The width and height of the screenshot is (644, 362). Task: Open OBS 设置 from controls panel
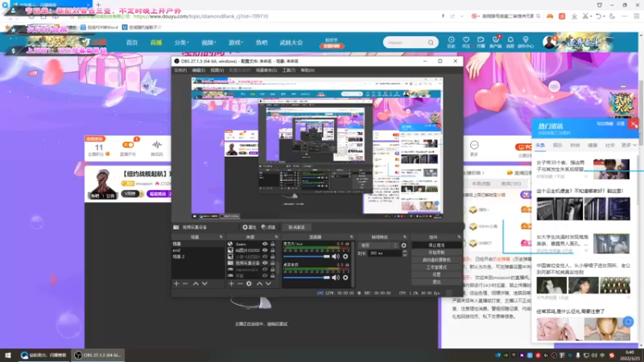[436, 274]
